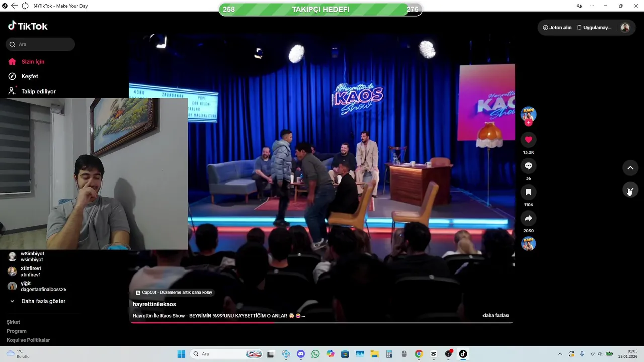Open volume control in tray
644x362 pixels.
pyautogui.click(x=600, y=354)
